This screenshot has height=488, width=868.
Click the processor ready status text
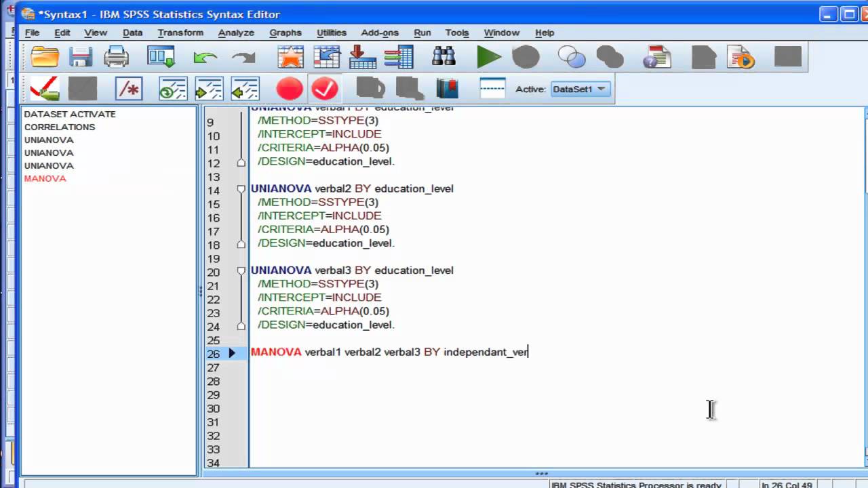click(x=636, y=485)
